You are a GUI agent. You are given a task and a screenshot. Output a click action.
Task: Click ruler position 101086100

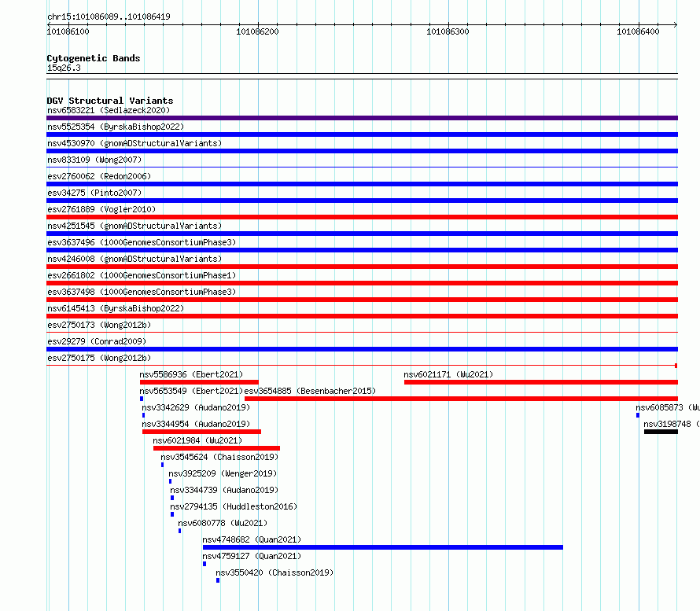point(68,31)
